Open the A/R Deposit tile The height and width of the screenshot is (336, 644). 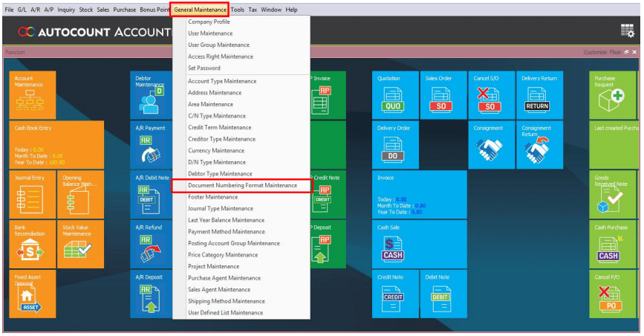pyautogui.click(x=151, y=294)
